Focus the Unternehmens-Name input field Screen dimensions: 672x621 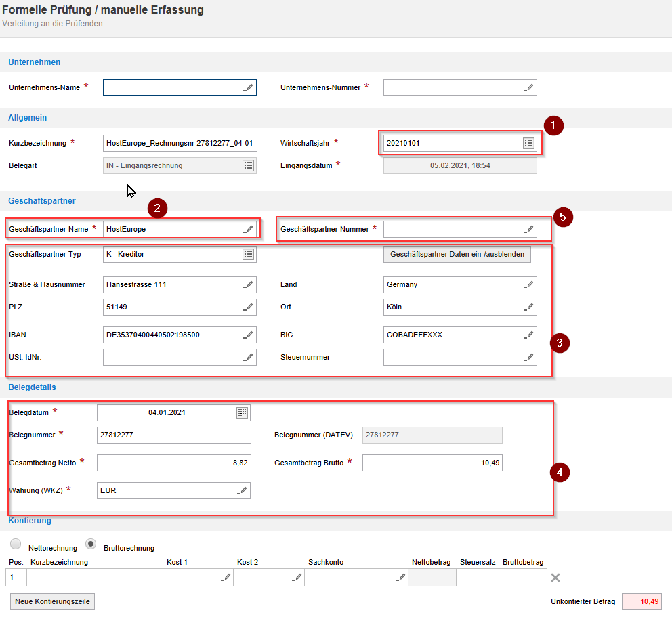(180, 88)
